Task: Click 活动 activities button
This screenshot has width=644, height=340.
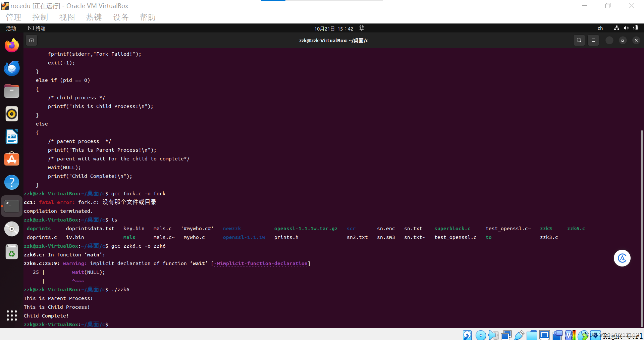Action: click(11, 28)
